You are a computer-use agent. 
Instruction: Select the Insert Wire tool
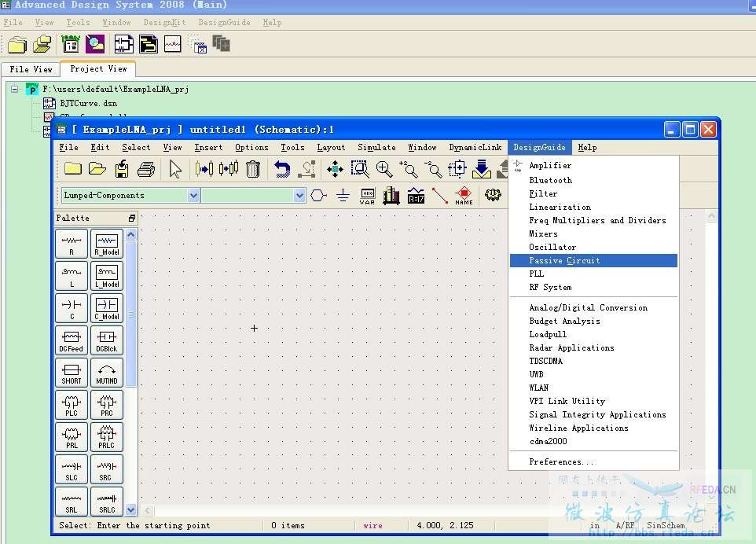coord(440,195)
